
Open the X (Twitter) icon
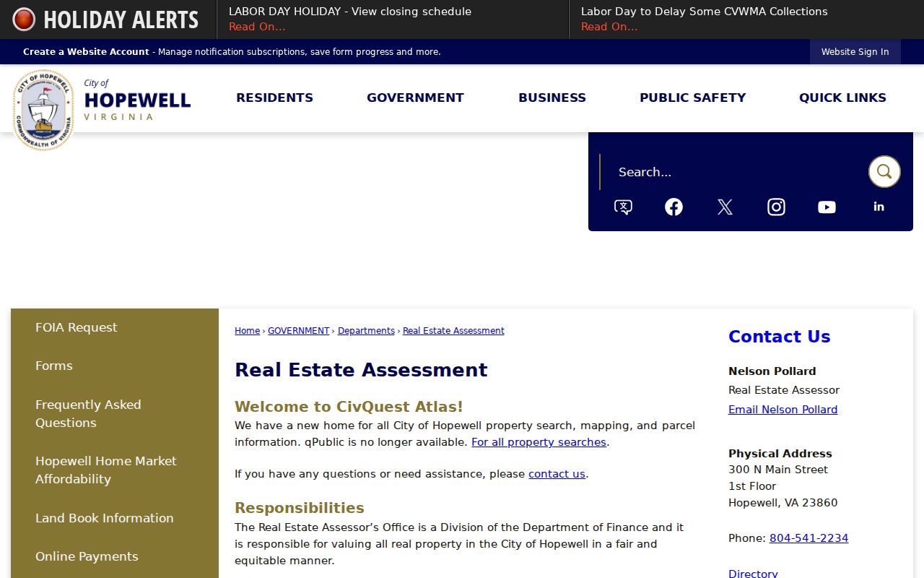[x=725, y=207]
